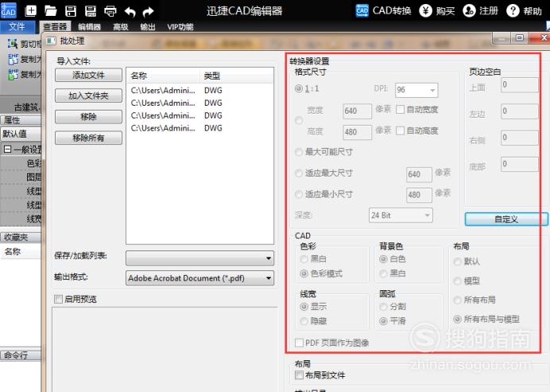Click the 剪切 cut icon in main window

[13, 44]
